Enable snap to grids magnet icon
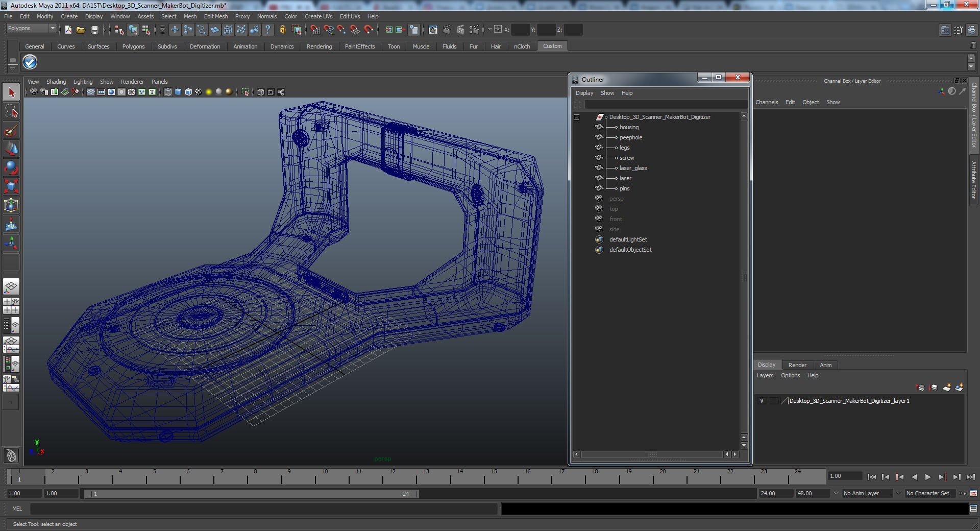This screenshot has width=980, height=531. [315, 30]
